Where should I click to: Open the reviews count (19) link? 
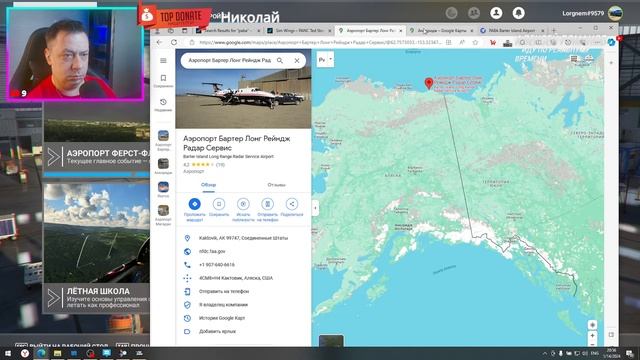click(220, 165)
